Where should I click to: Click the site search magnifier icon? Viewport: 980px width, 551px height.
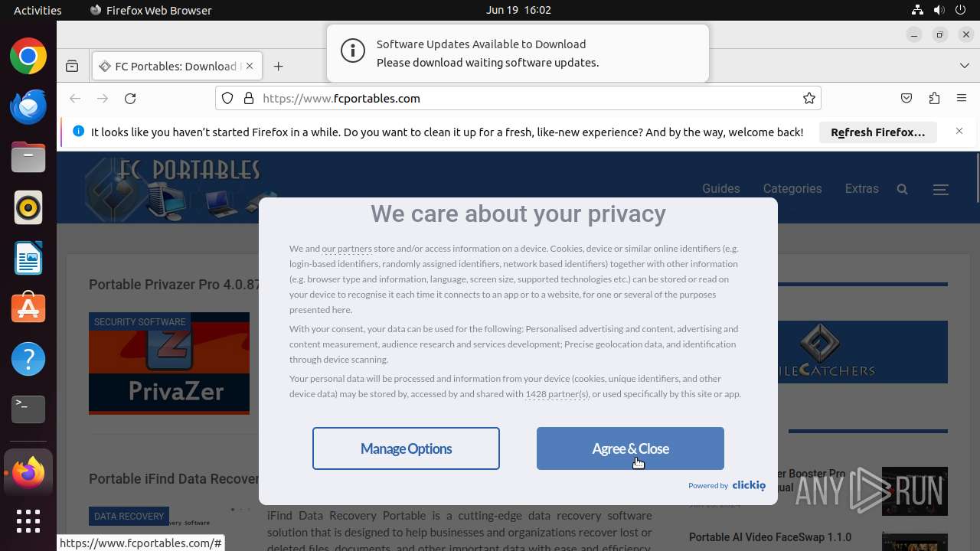(x=902, y=189)
